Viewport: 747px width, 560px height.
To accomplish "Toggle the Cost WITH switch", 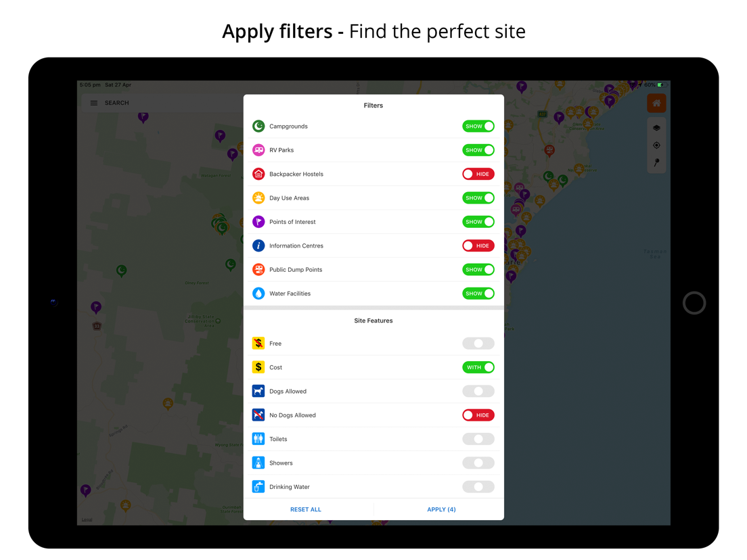I will coord(478,367).
